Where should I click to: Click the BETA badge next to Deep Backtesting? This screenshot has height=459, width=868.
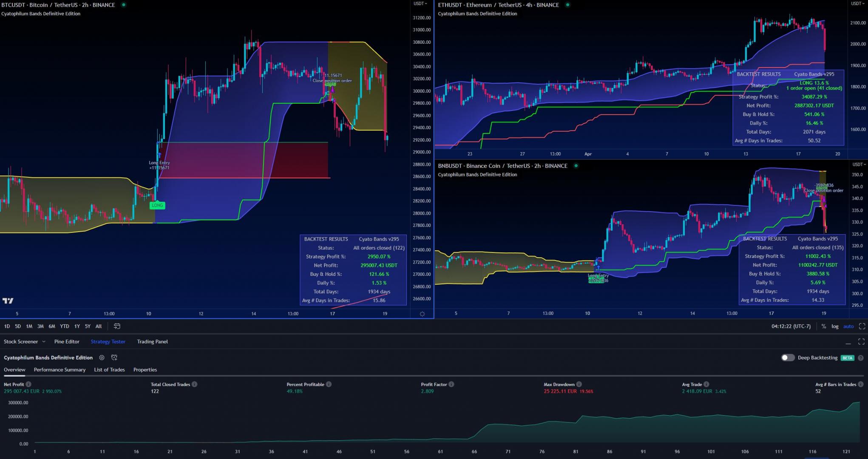click(848, 358)
